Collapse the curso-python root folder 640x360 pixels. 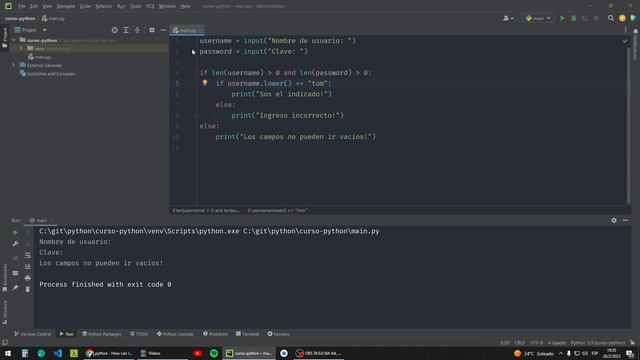14,40
